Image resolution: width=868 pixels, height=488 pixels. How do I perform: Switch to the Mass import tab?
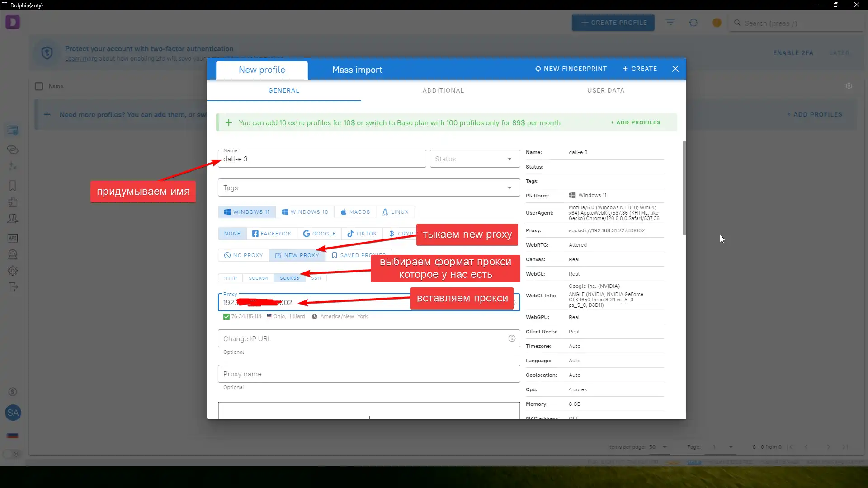pyautogui.click(x=357, y=70)
